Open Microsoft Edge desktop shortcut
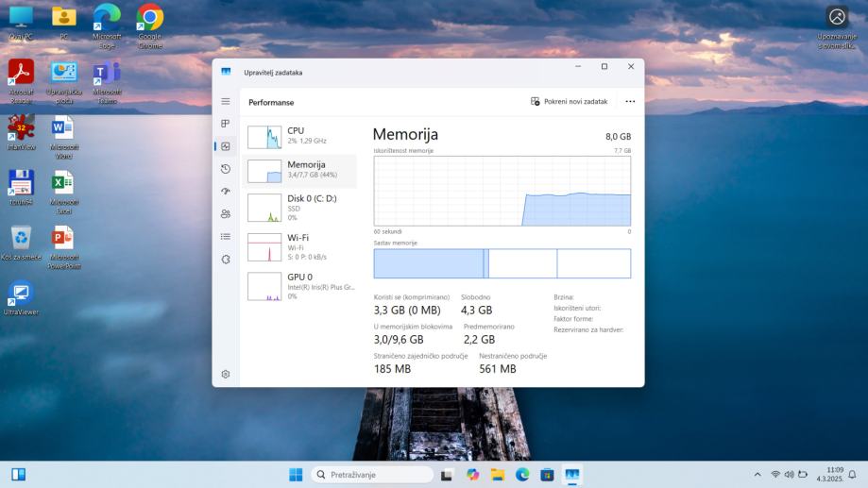 (x=107, y=26)
